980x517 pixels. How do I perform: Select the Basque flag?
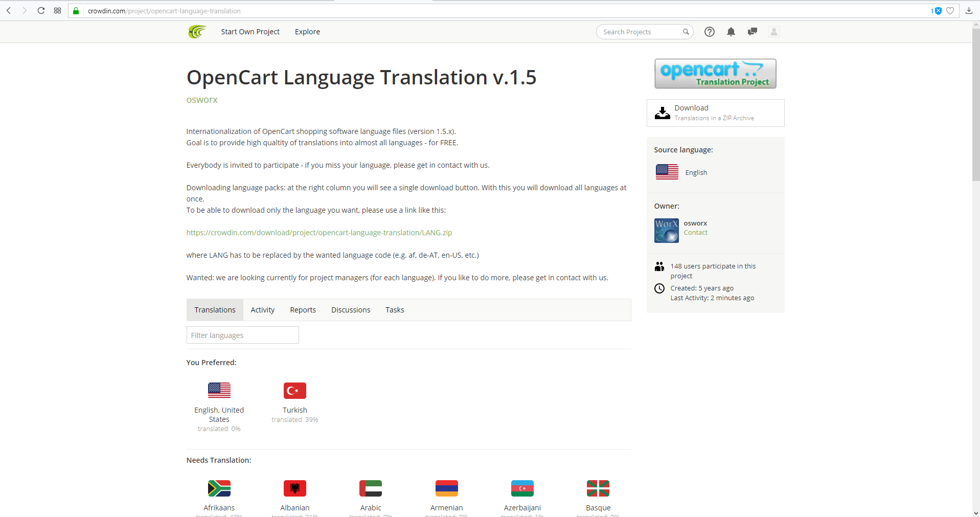[598, 488]
